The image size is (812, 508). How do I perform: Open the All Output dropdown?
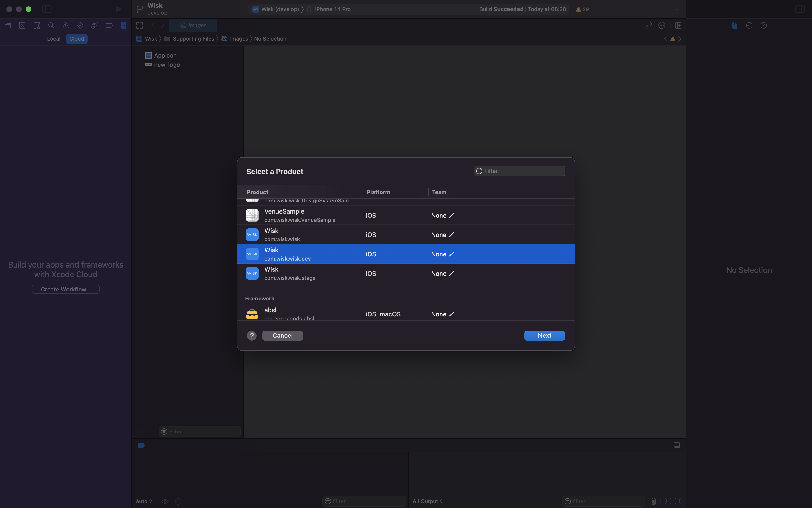(428, 501)
